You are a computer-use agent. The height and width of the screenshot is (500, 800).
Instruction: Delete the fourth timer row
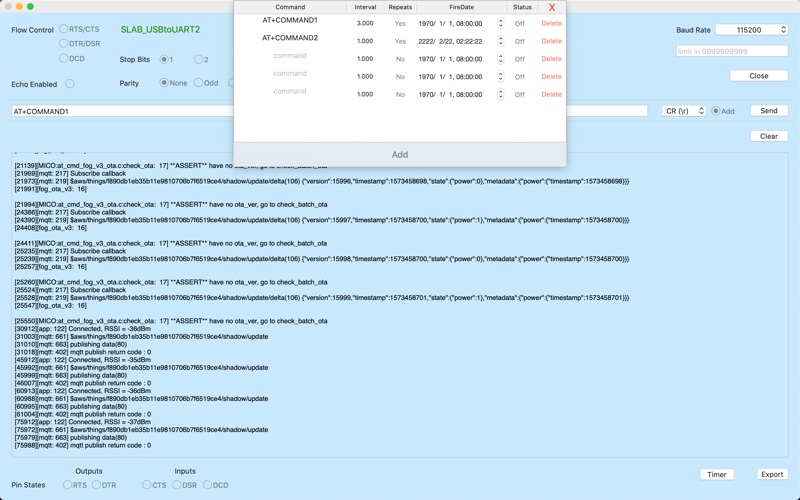(x=551, y=77)
